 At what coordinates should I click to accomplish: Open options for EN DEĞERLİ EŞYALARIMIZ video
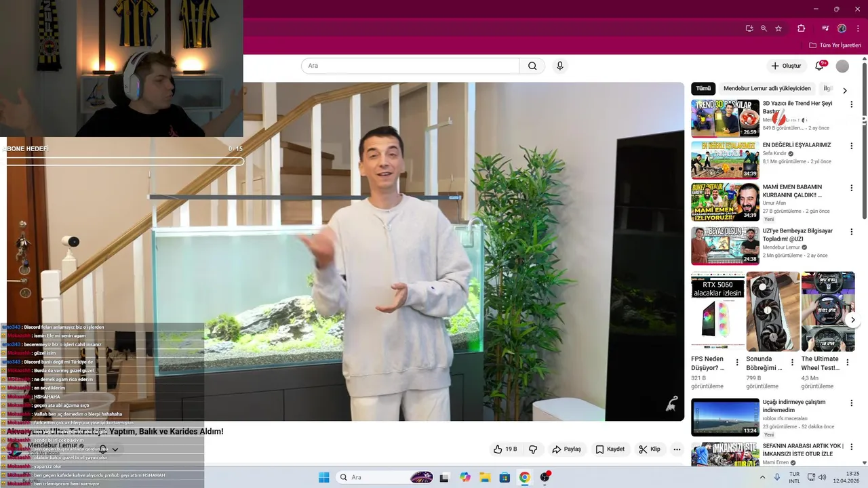[852, 146]
